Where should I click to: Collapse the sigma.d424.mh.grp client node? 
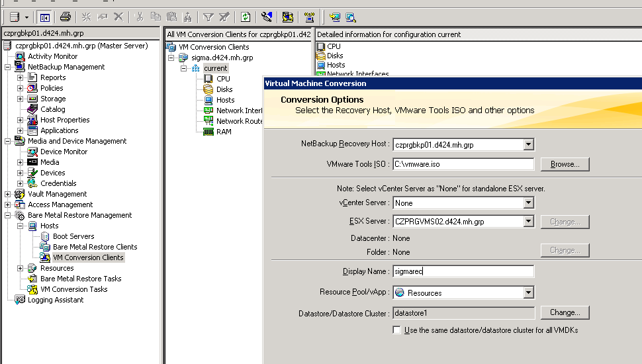click(171, 58)
